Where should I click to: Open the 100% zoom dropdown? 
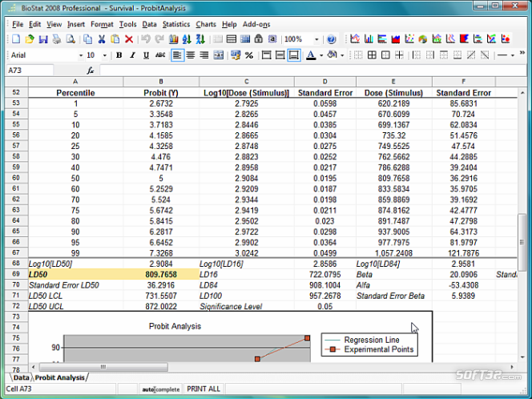click(x=316, y=39)
